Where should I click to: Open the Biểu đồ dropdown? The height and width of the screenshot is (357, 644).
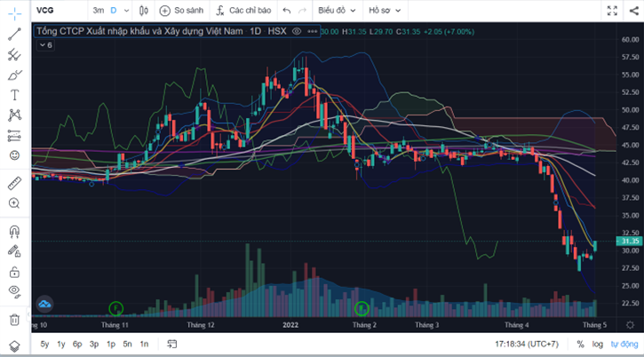click(x=337, y=11)
